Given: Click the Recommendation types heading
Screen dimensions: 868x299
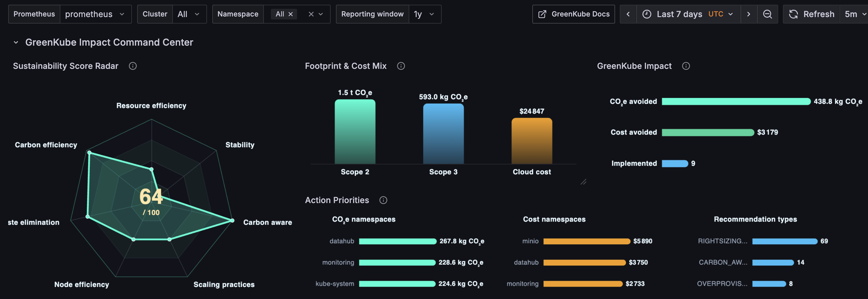Looking at the screenshot, I should click(756, 220).
